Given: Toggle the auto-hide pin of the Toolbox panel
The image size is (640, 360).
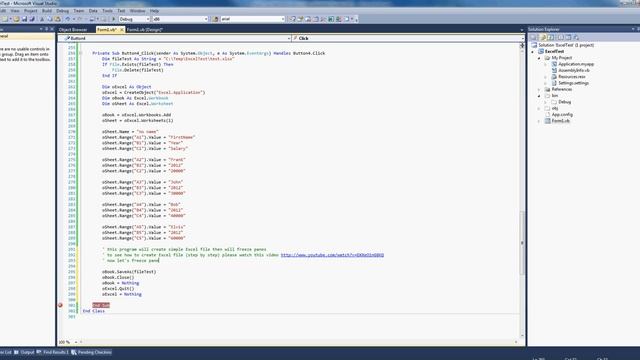Looking at the screenshot, I should coord(47,29).
